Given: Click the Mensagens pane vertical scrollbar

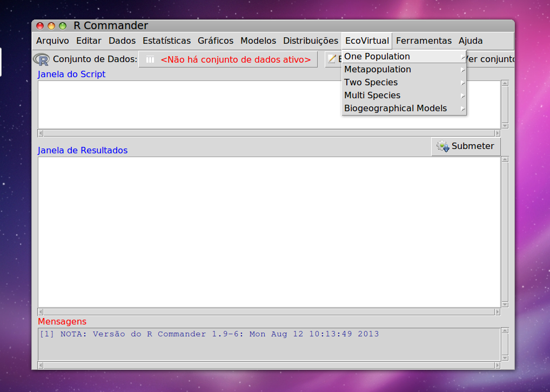Looking at the screenshot, I should (x=505, y=344).
